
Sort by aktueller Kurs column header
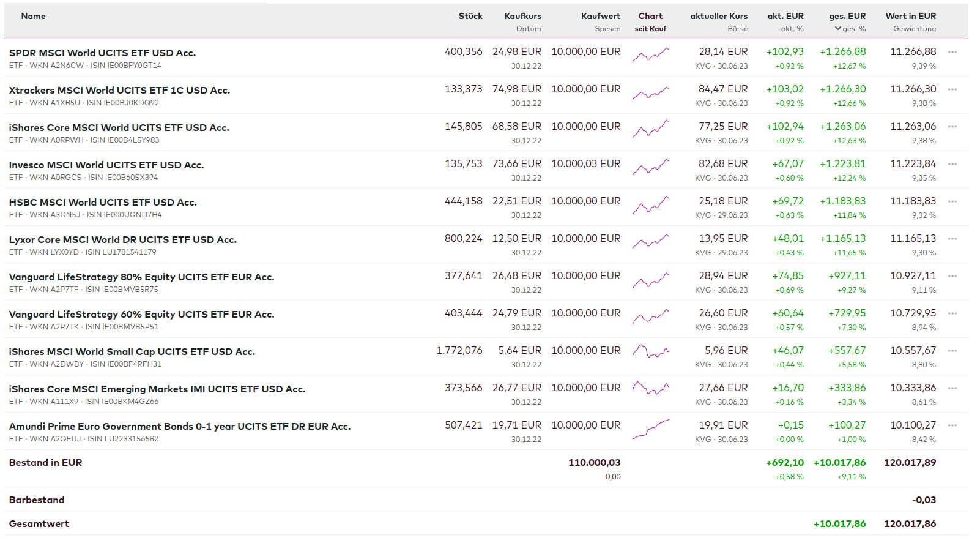tap(719, 16)
